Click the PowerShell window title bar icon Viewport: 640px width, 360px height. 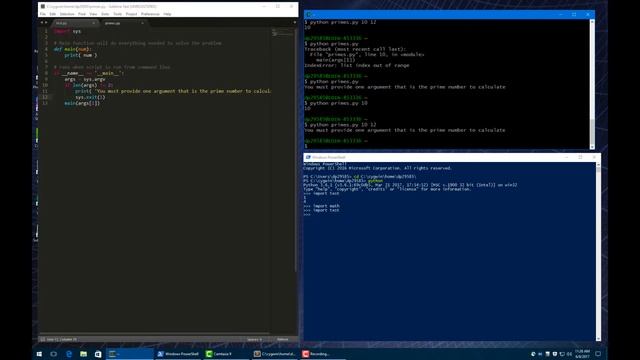308,157
